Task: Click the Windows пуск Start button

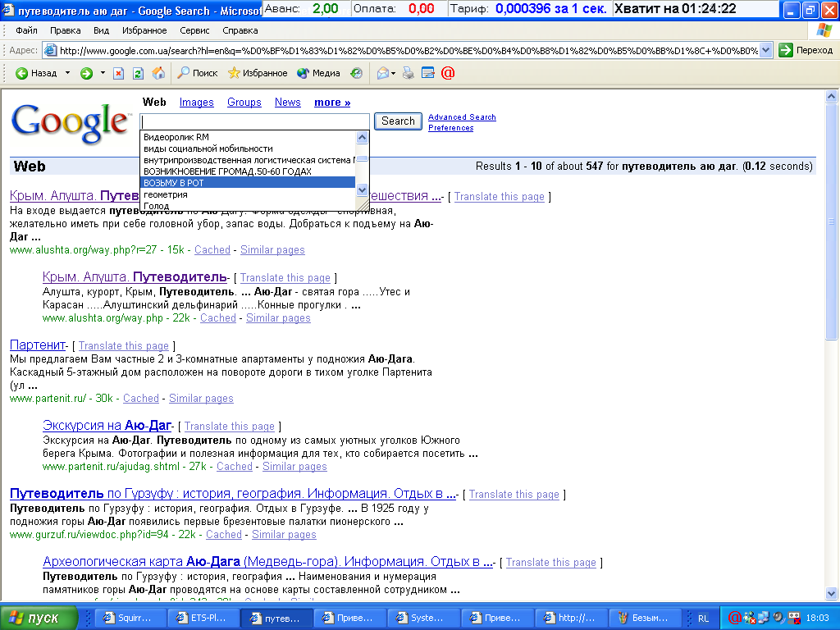Action: pyautogui.click(x=39, y=618)
